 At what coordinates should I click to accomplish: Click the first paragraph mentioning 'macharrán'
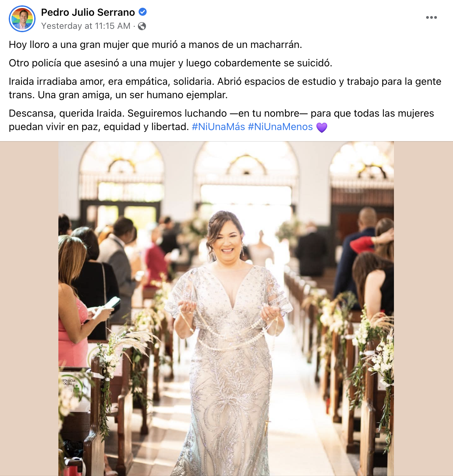[x=155, y=45]
